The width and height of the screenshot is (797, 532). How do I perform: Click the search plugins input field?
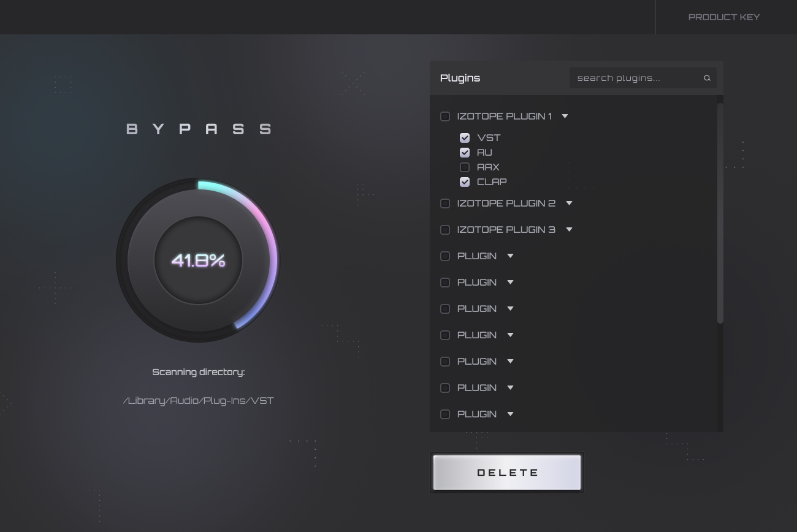click(x=631, y=78)
